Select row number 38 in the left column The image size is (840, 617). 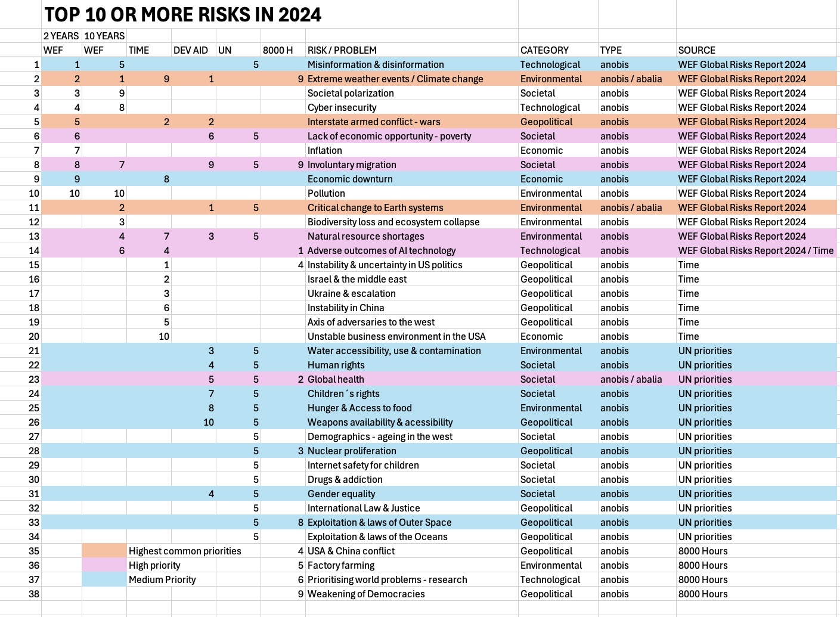(x=33, y=594)
